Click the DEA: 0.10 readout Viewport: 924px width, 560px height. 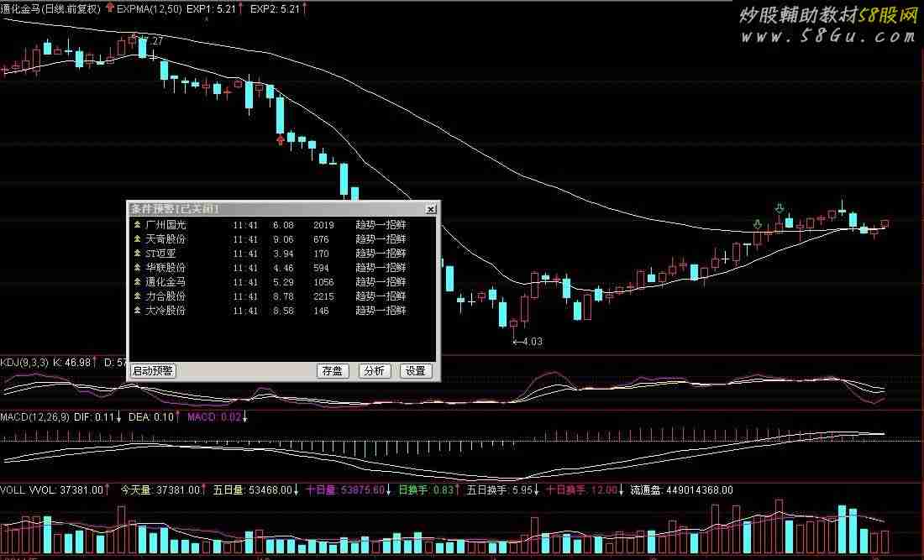click(x=151, y=417)
